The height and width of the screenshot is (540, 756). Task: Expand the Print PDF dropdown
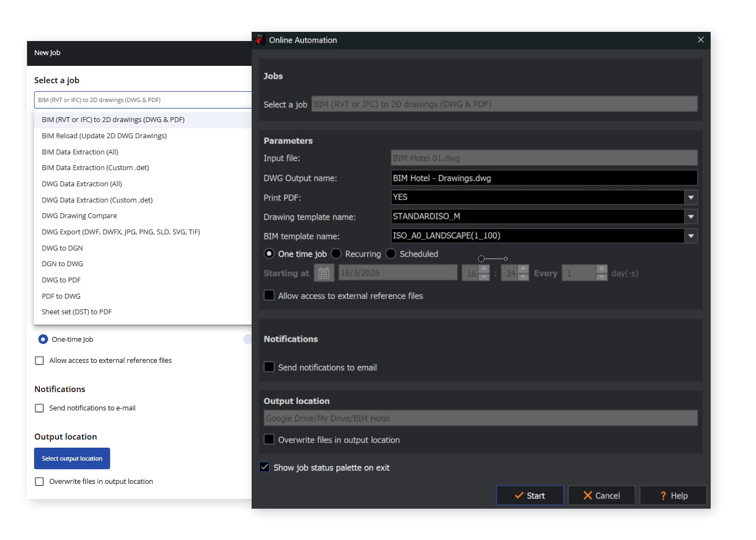691,198
